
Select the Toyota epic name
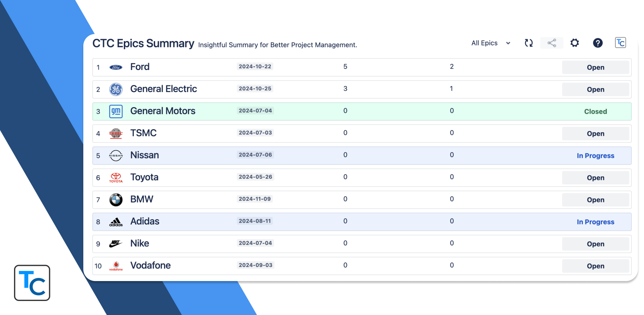144,177
